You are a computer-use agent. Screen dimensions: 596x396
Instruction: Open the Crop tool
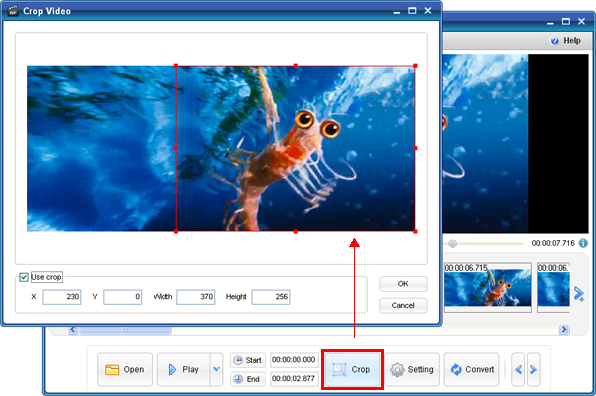pos(352,369)
